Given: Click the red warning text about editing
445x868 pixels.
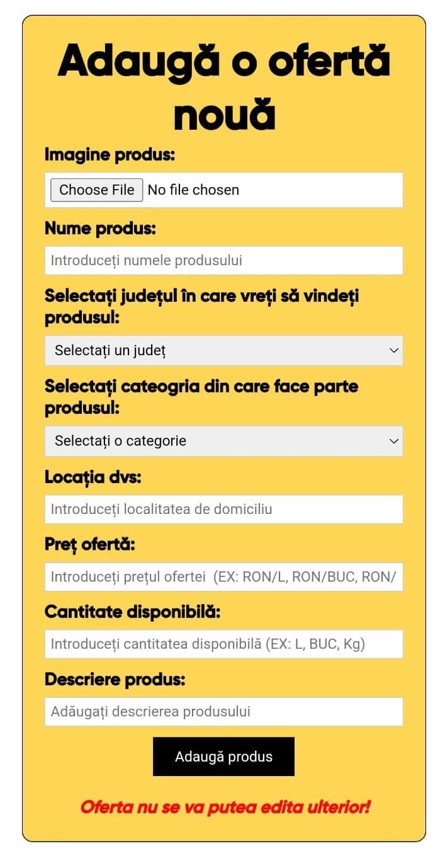Looking at the screenshot, I should click(225, 807).
